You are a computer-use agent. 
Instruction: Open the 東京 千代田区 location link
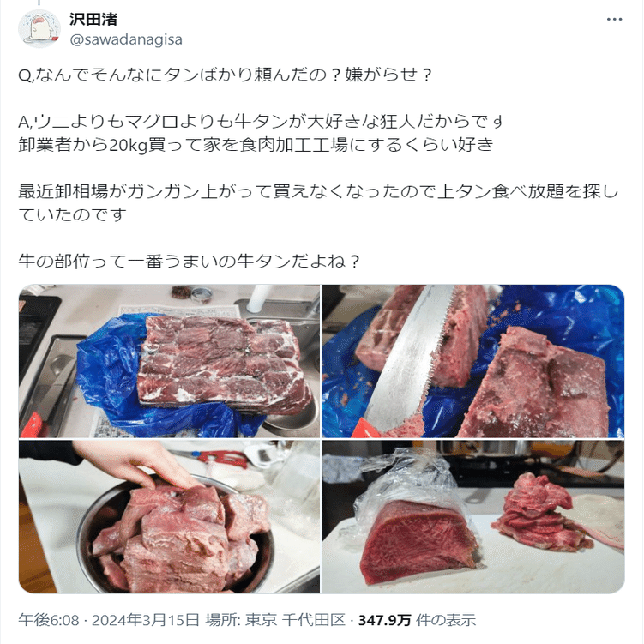tap(295, 620)
